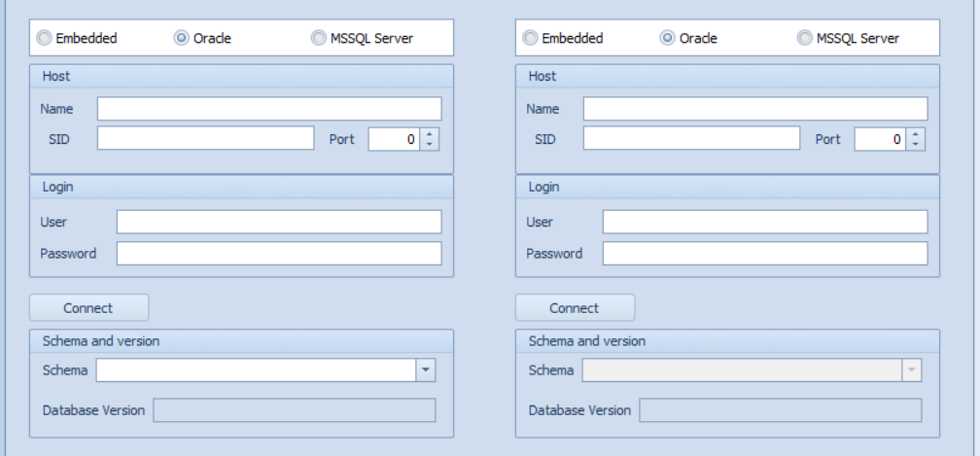Focus the left Password field
The image size is (980, 456).
pos(279,253)
